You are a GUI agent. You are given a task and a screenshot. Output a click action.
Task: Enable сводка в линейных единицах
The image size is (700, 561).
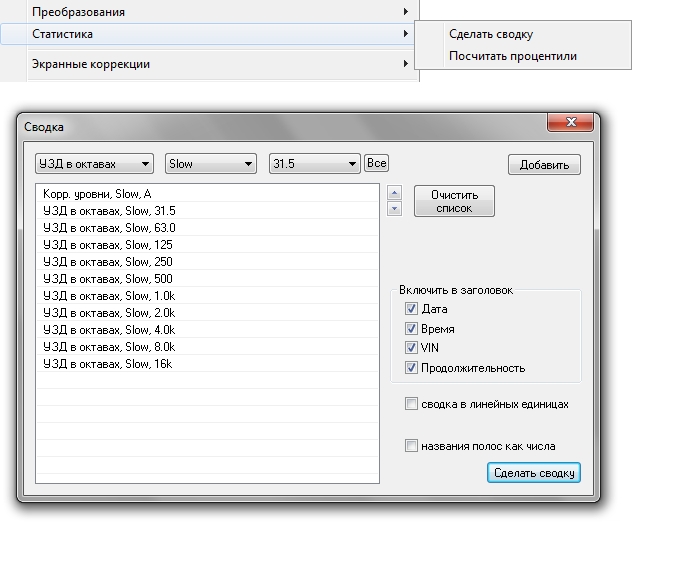pos(411,405)
